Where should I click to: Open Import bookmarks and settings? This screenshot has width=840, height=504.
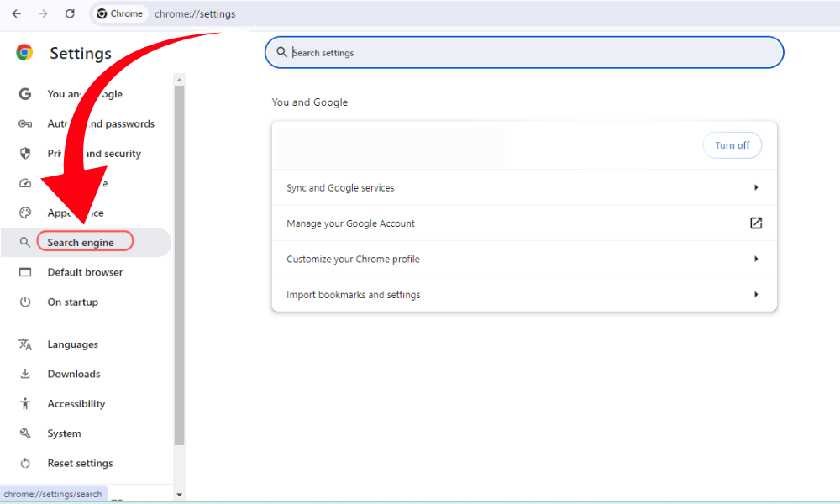pos(524,294)
